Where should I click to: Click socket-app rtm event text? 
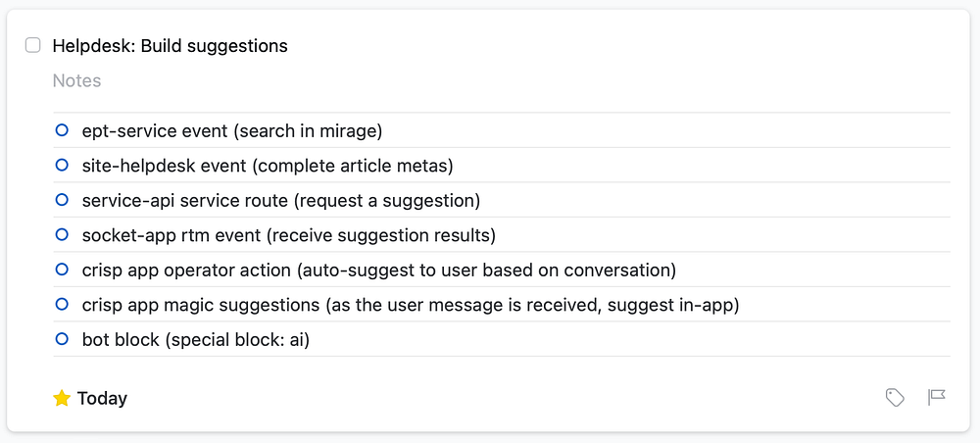pyautogui.click(x=288, y=235)
